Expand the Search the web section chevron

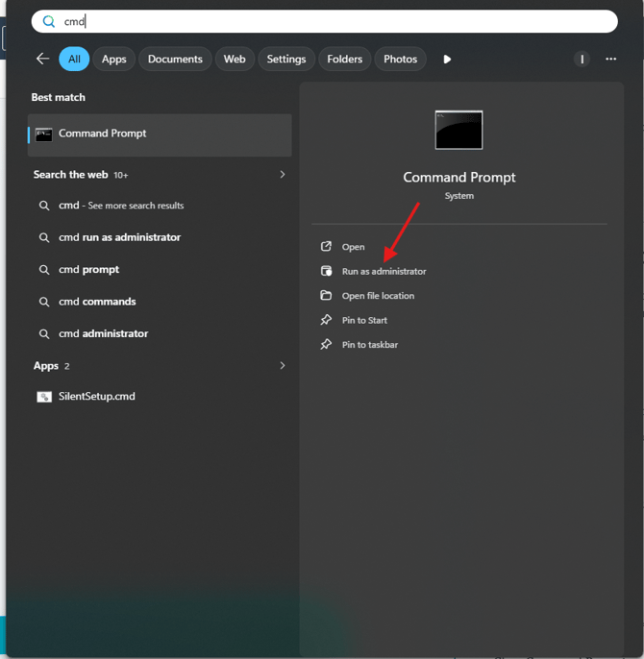coord(283,175)
